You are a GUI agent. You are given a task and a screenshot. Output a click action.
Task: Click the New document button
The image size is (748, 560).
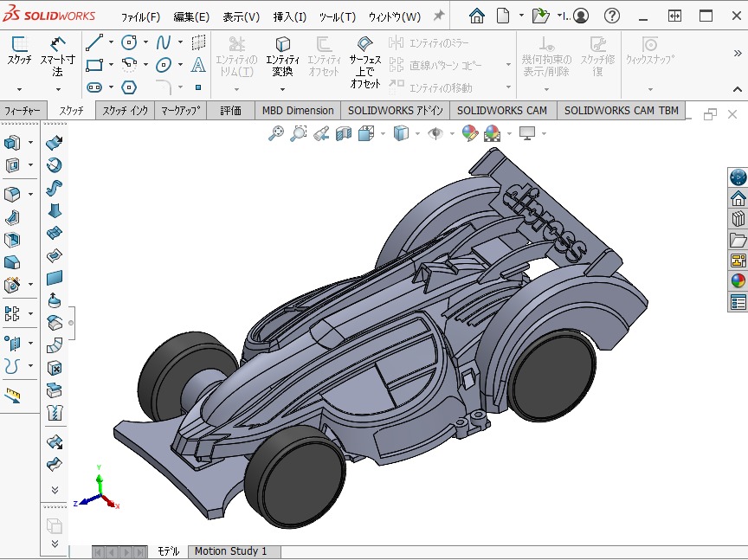[x=503, y=16]
